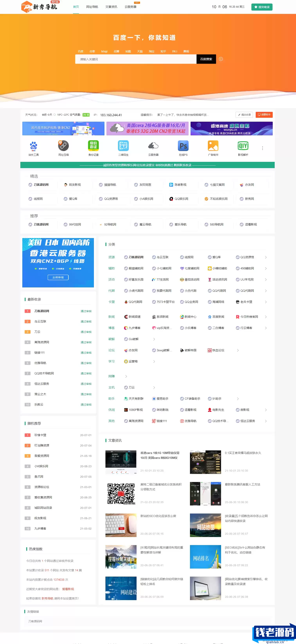Switch search engine to 淘宝
Viewport: 296px width, 644px height.
click(151, 51)
